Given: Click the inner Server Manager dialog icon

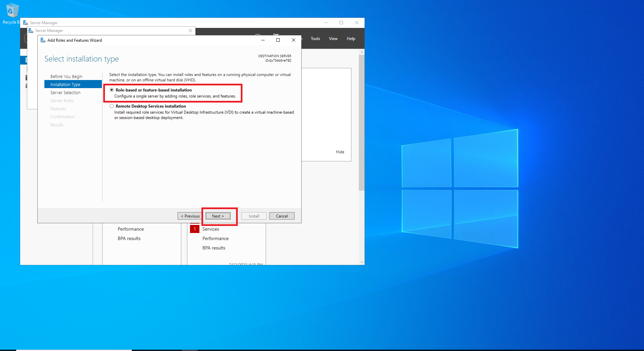Looking at the screenshot, I should point(31,31).
